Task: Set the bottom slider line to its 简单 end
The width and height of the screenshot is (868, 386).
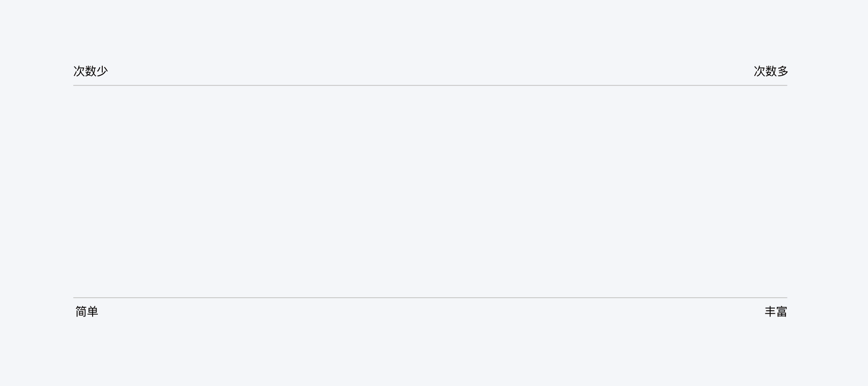Action: tap(74, 298)
